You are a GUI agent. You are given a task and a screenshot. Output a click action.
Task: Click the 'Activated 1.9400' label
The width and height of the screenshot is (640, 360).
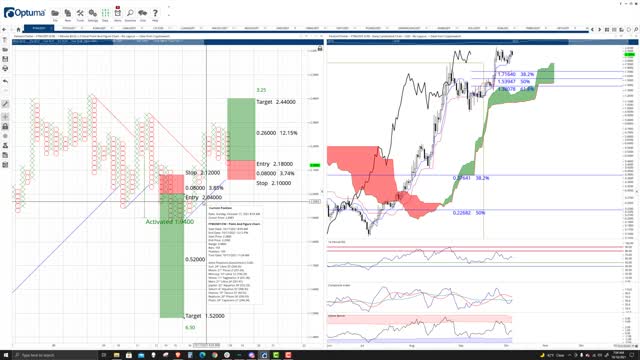click(170, 222)
